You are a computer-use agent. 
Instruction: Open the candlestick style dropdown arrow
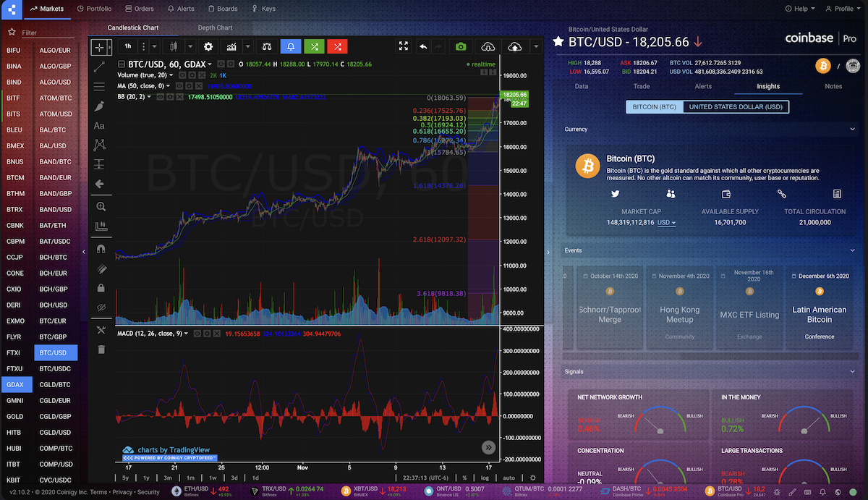pyautogui.click(x=190, y=46)
